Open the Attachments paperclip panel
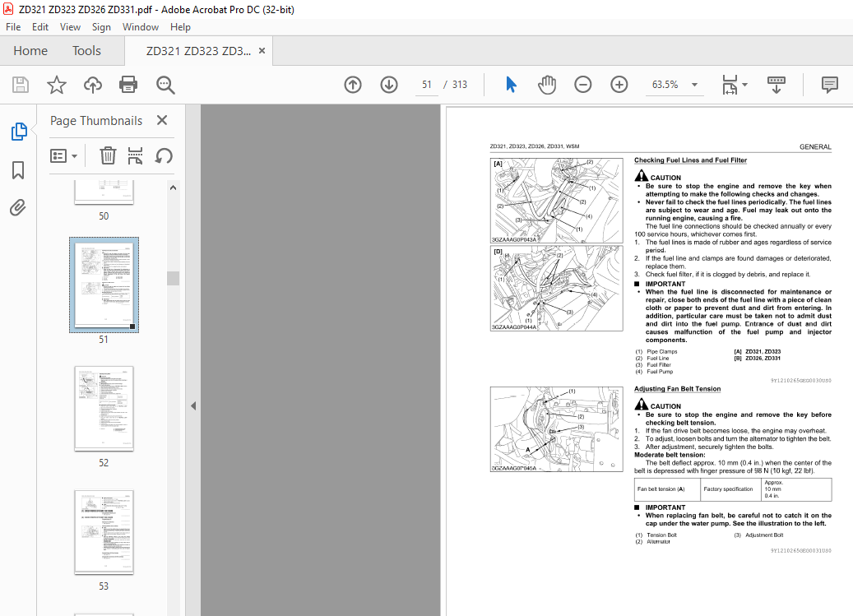Viewport: 853px width, 616px height. [17, 208]
